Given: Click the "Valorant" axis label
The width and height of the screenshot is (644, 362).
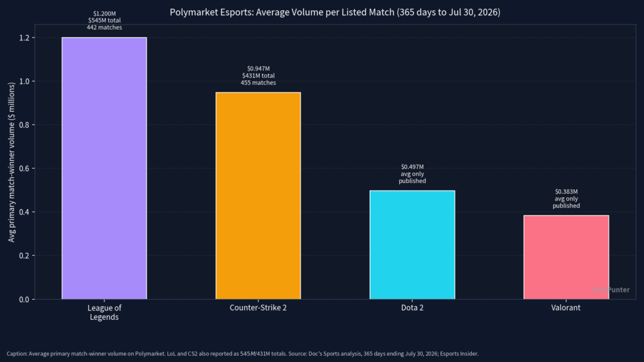Looking at the screenshot, I should coord(566,308).
